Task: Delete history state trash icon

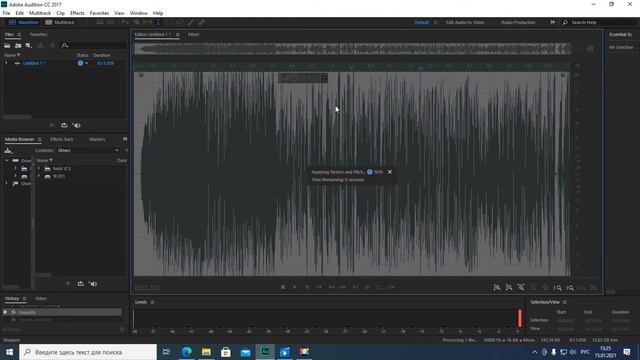Action: coord(122,329)
